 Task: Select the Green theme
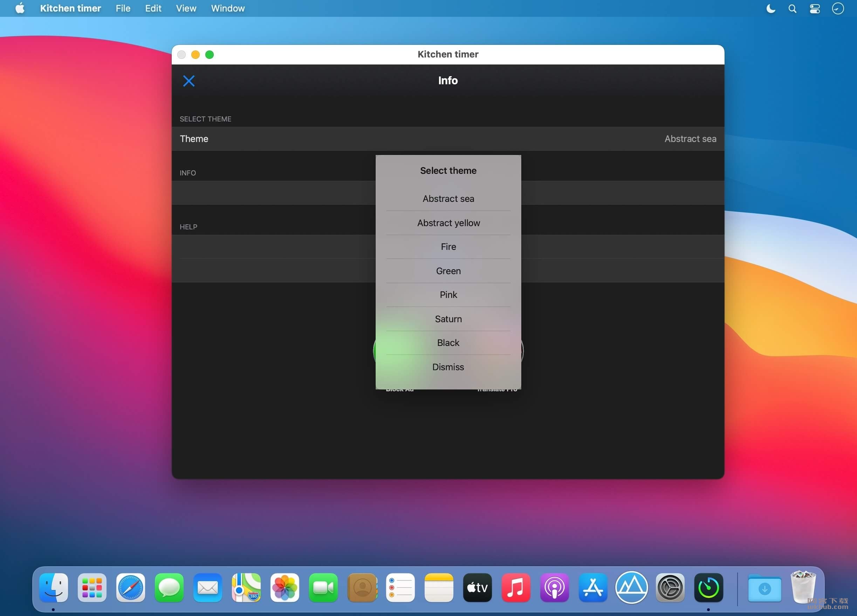point(448,271)
